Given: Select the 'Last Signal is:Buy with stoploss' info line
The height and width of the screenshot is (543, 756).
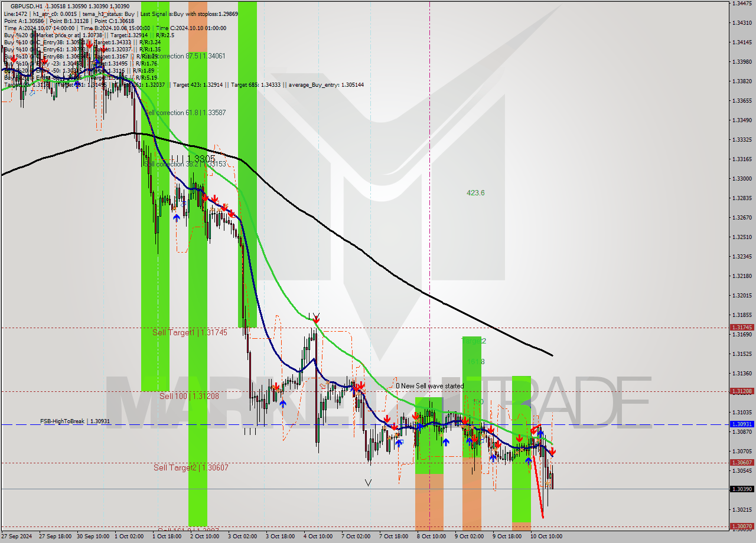Looking at the screenshot, I should pos(189,14).
